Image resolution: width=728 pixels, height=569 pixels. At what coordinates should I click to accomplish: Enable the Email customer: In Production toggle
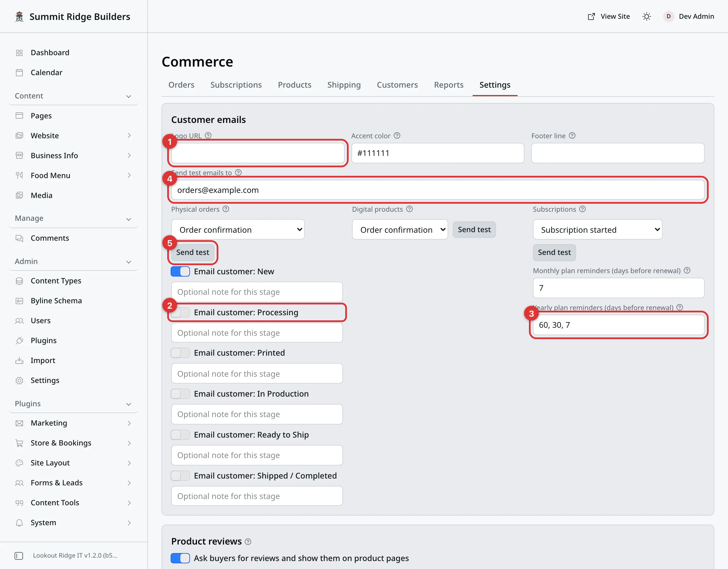coord(180,394)
